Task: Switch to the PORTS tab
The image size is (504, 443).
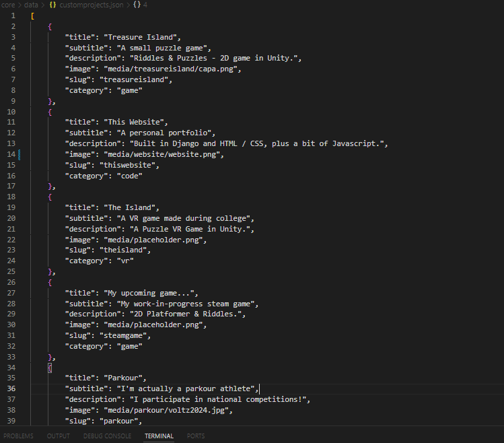Action: [x=196, y=436]
